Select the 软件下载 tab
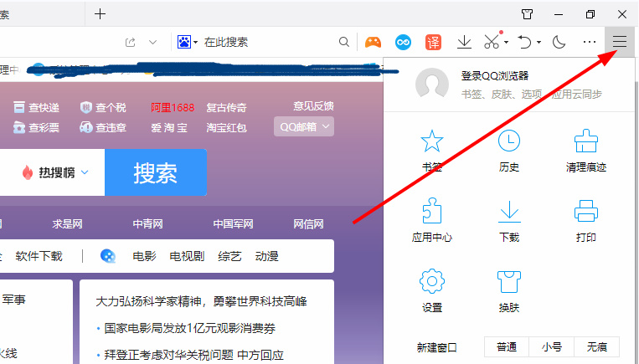 coord(39,256)
